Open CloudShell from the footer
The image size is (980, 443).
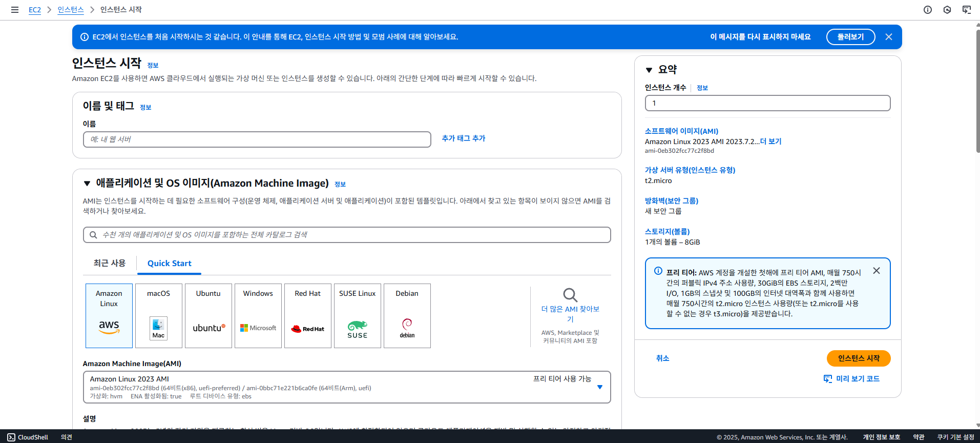[28, 437]
